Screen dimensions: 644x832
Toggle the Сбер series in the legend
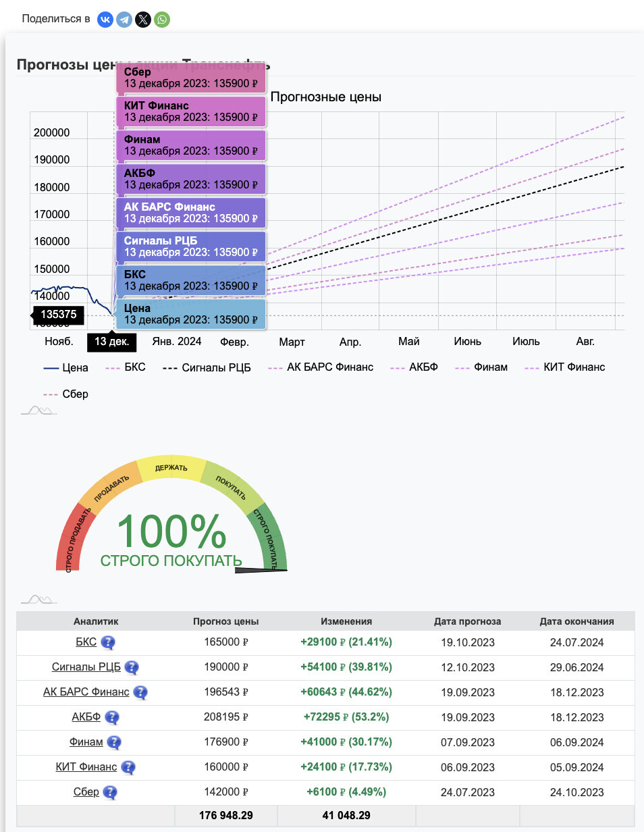coord(66,394)
